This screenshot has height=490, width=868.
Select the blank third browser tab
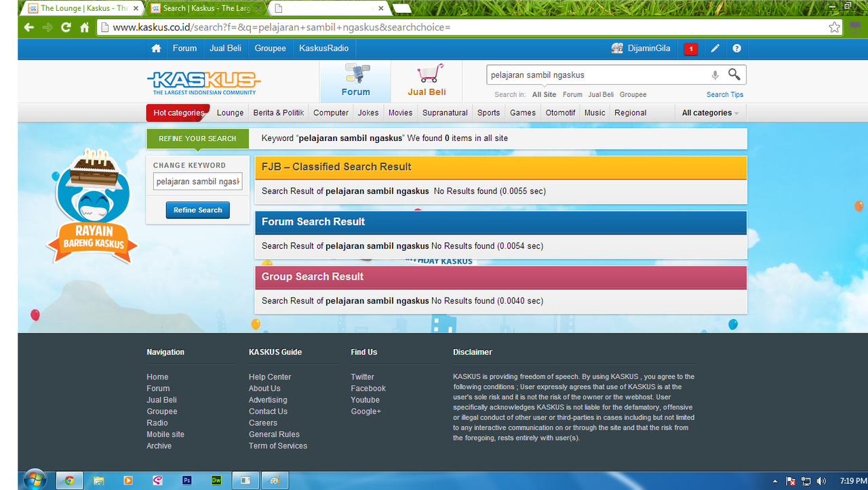pyautogui.click(x=330, y=8)
